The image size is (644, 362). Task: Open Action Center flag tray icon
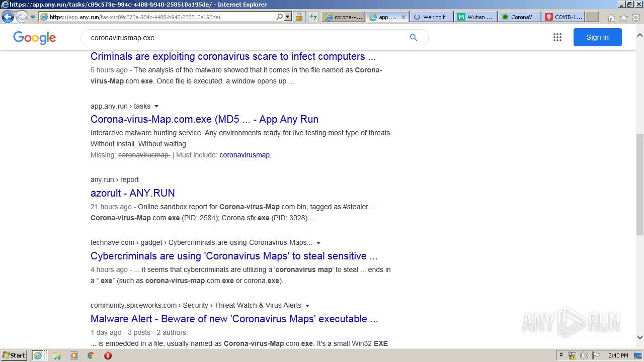tap(596, 355)
